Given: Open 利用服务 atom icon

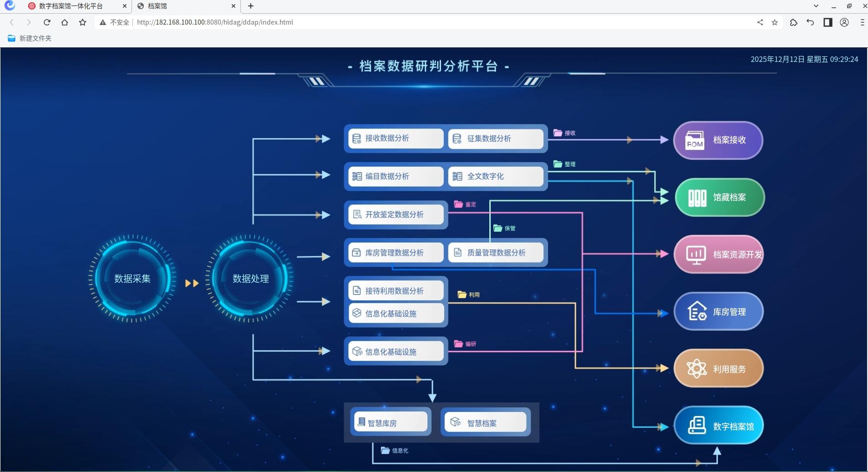Looking at the screenshot, I should coord(696,369).
